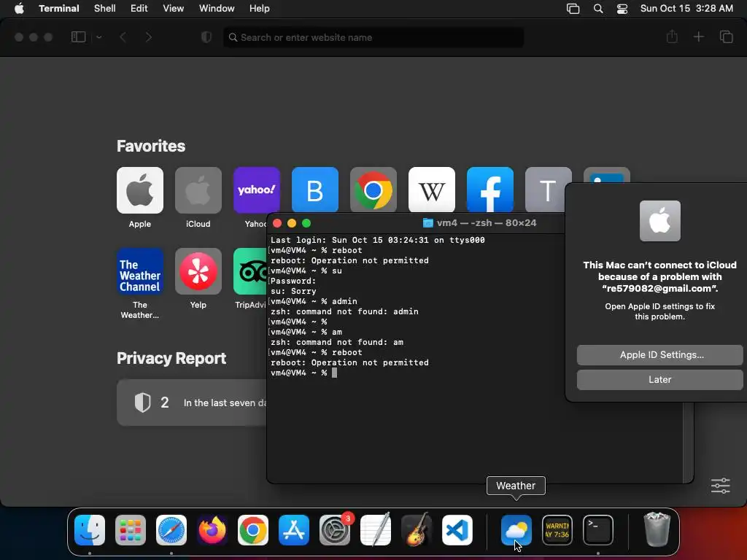Viewport: 747px width, 560px height.
Task: Click the Terminal title folder icon
Action: [427, 223]
